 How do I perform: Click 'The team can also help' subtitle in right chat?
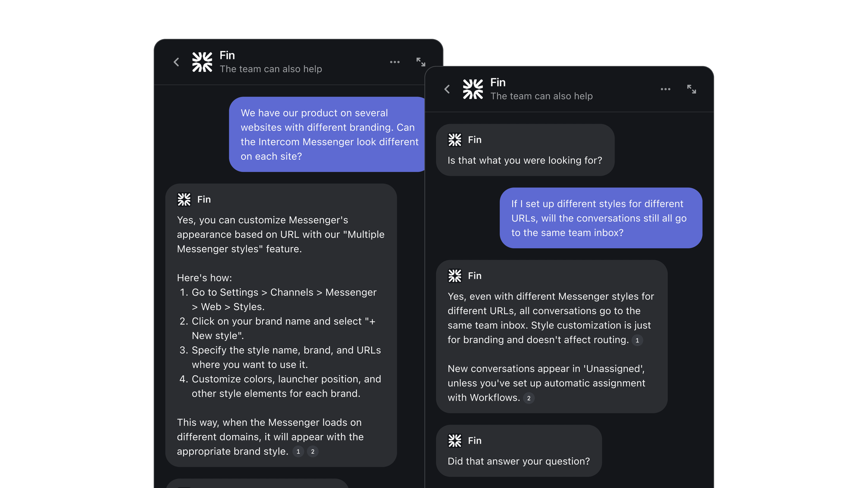click(542, 96)
